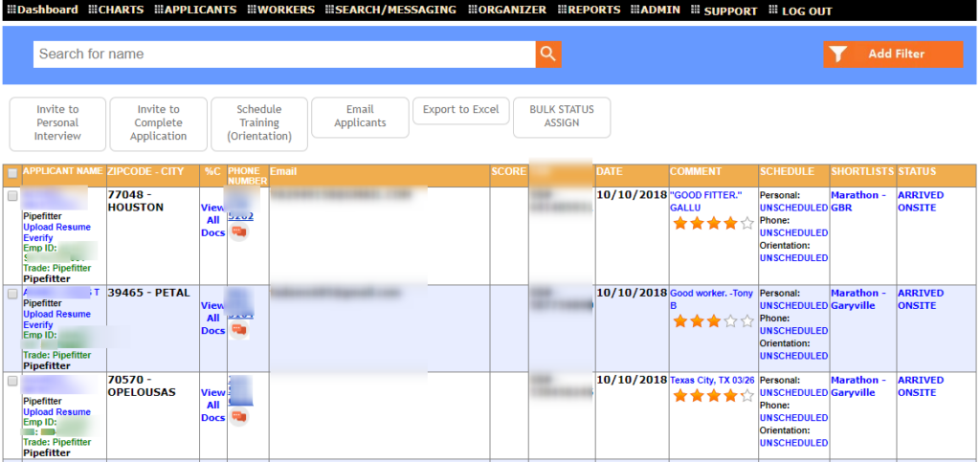Viewport: 980px width, 462px height.
Task: Rate Houston applicant five stars (empty star)
Action: 747,224
